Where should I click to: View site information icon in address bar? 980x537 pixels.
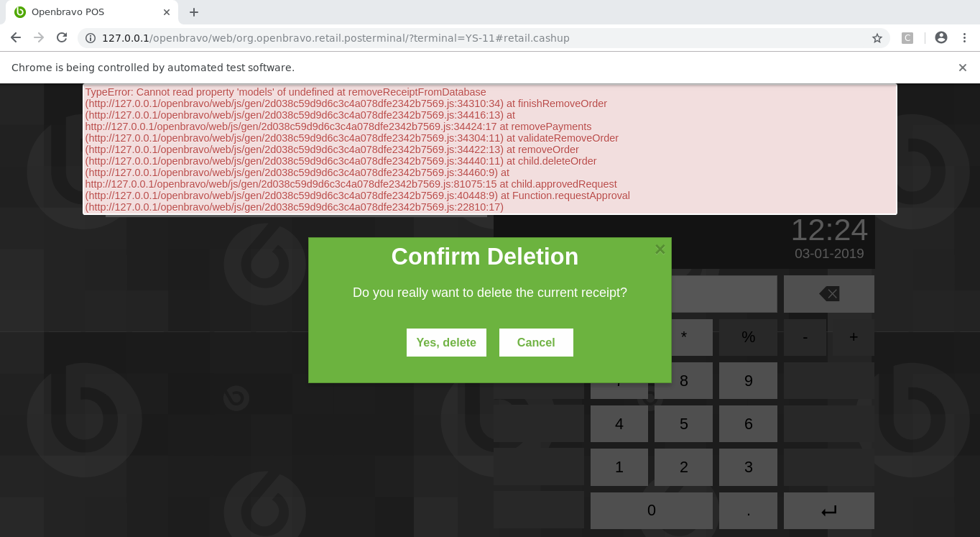click(x=91, y=38)
